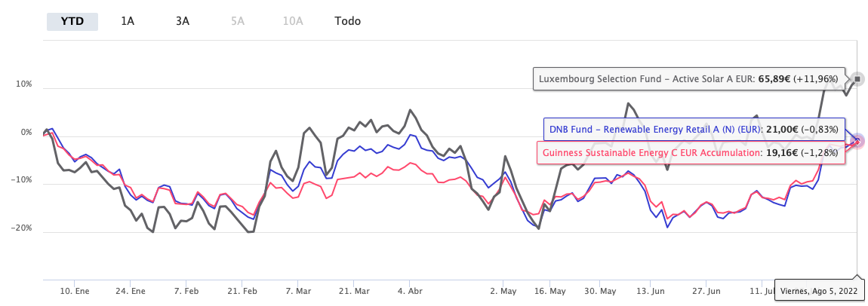Click the grey square marker of Active Solar
Image resolution: width=868 pixels, height=306 pixels.
(x=857, y=78)
